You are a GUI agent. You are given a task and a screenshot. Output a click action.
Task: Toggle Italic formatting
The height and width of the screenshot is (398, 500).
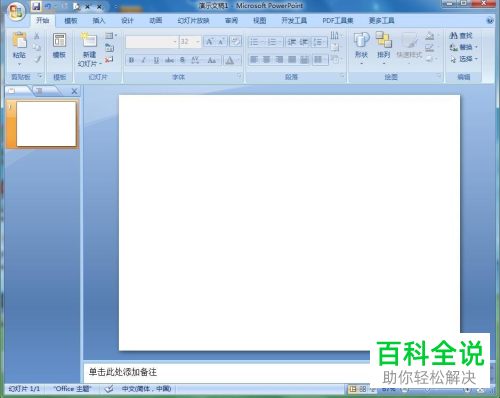click(144, 60)
